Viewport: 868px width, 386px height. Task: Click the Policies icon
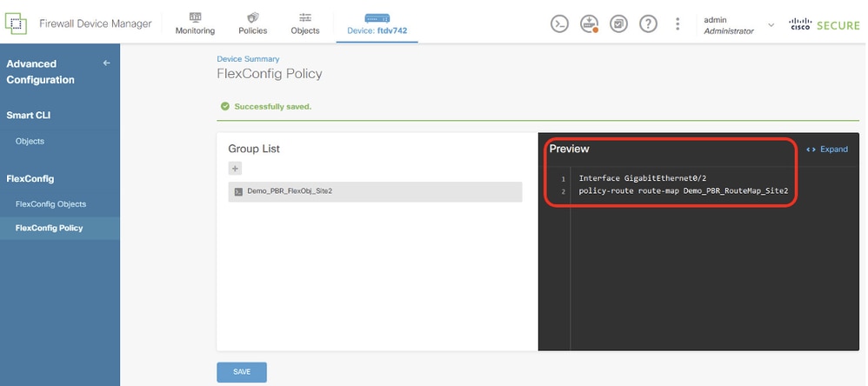pyautogui.click(x=253, y=17)
